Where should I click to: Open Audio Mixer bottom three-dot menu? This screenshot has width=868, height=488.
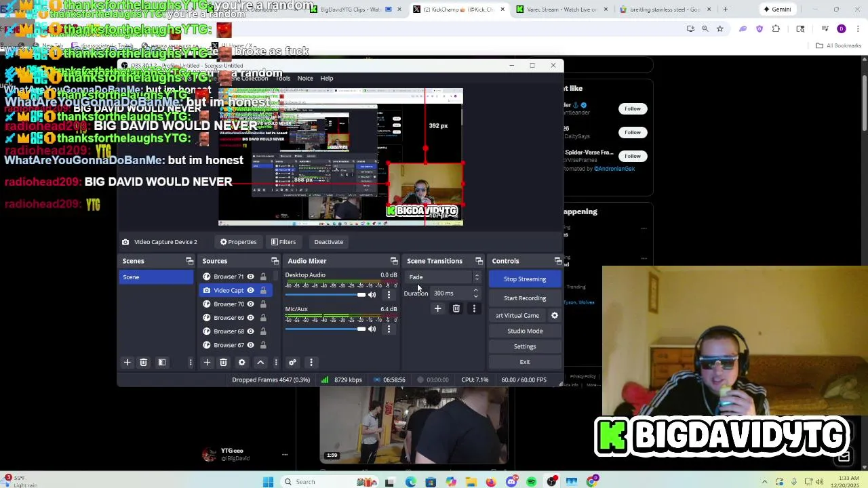[x=311, y=363]
